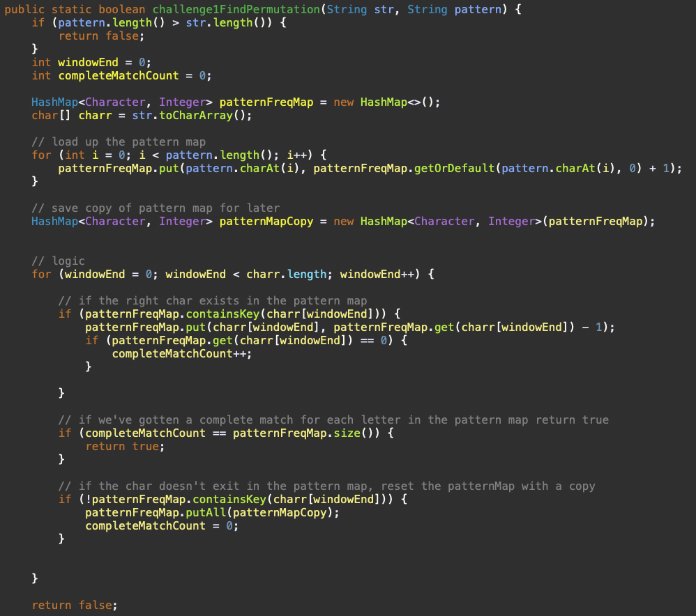Click the 'save copy of pattern map' comment
This screenshot has width=696, height=616.
(x=156, y=208)
